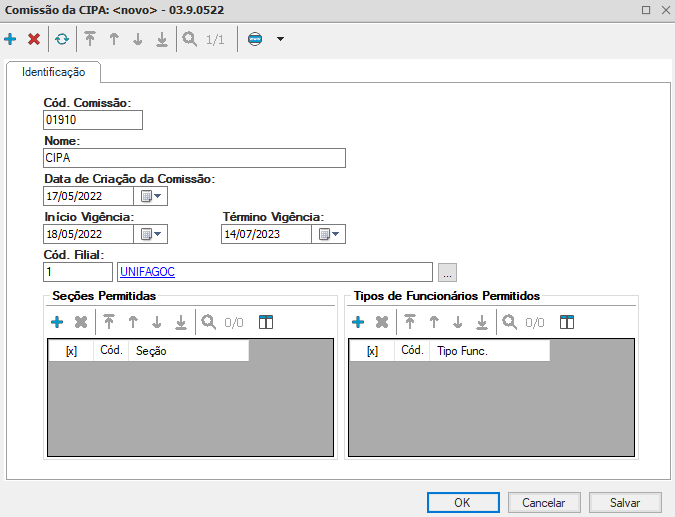Click the add new record plus icon

[x=10, y=39]
